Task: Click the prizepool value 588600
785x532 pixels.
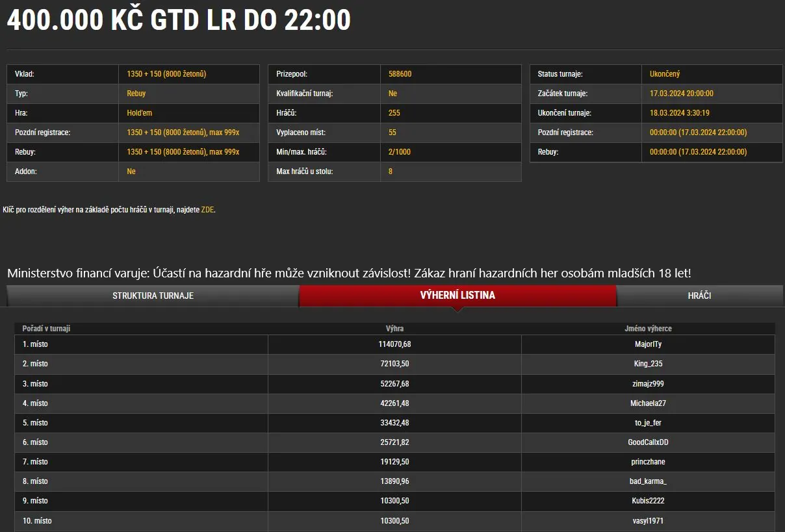Action: point(399,73)
